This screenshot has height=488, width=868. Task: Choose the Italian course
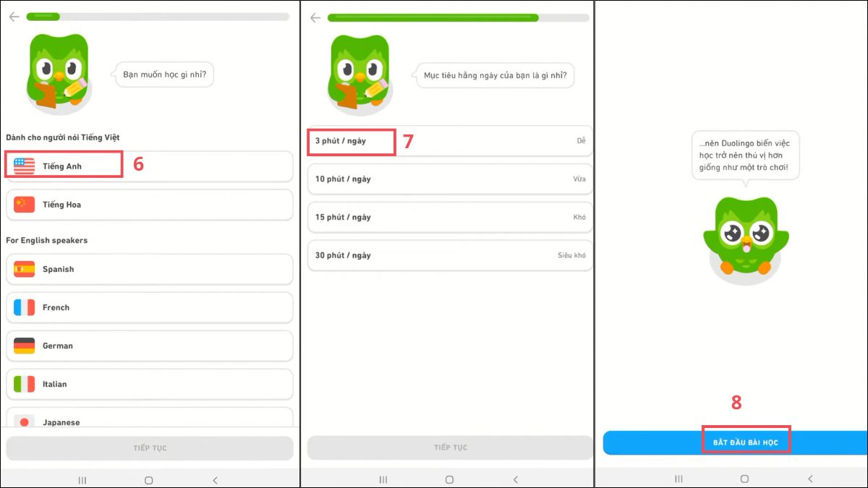point(150,384)
